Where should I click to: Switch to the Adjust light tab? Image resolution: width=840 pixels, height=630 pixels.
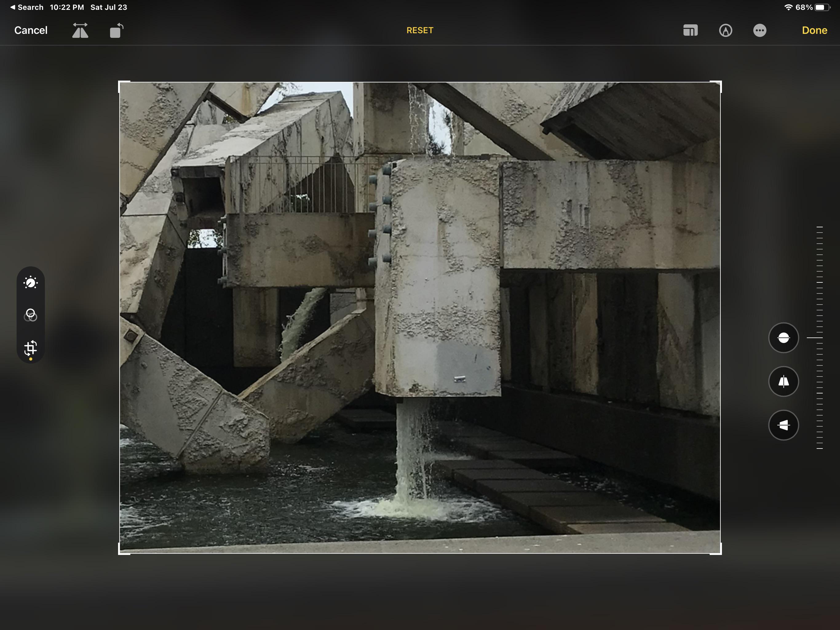click(30, 283)
